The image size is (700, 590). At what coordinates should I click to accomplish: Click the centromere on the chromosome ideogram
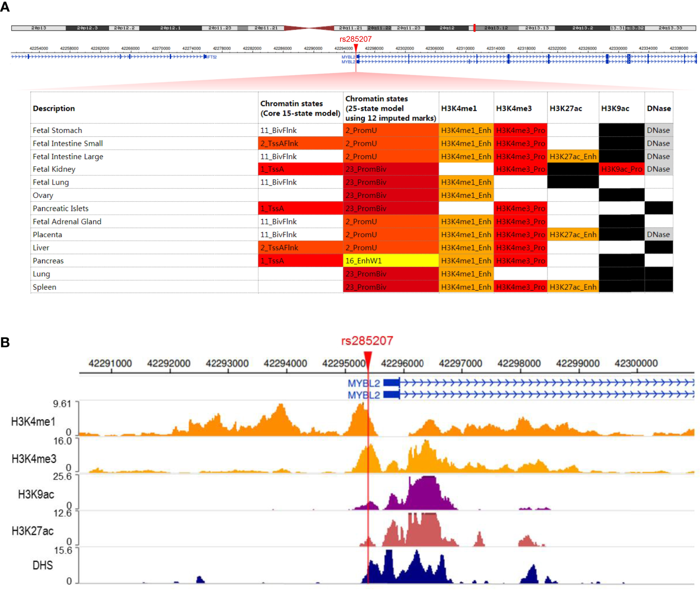click(x=310, y=28)
